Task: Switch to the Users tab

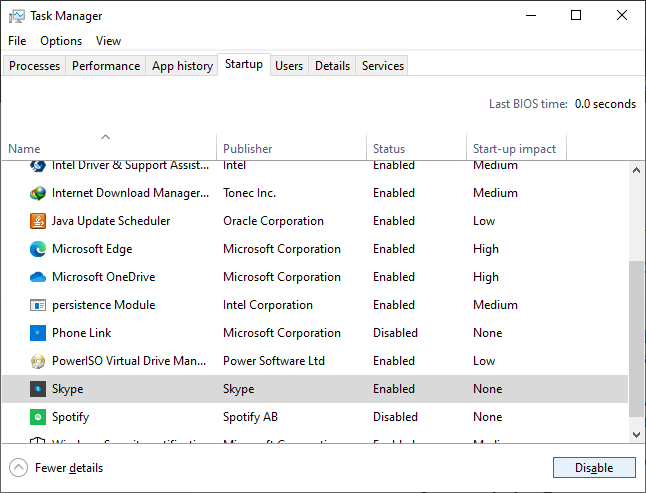Action: [289, 66]
